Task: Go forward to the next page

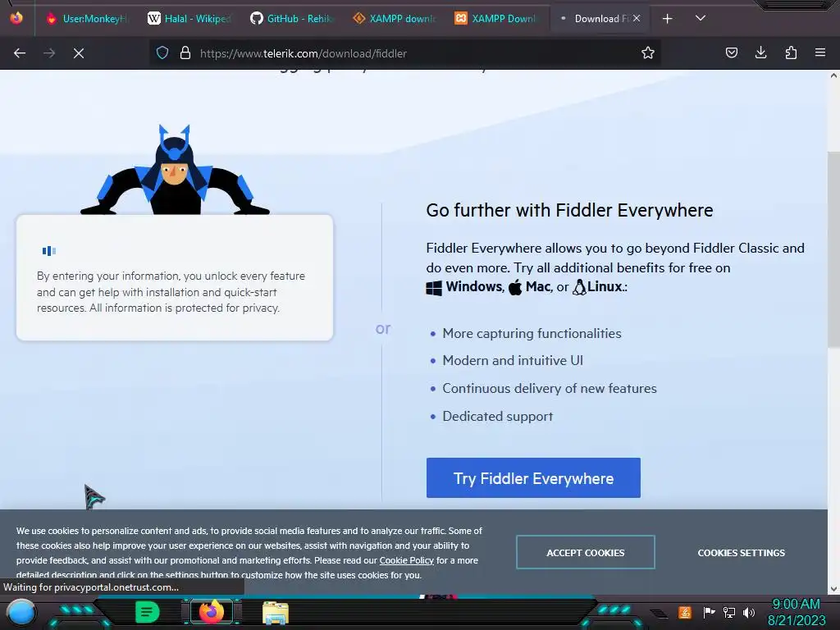Action: pos(49,53)
